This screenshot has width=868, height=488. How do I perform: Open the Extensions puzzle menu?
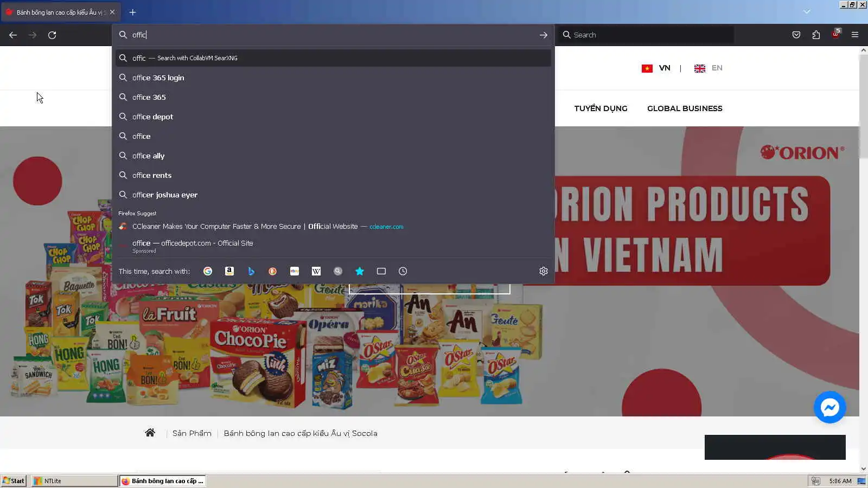pos(816,35)
